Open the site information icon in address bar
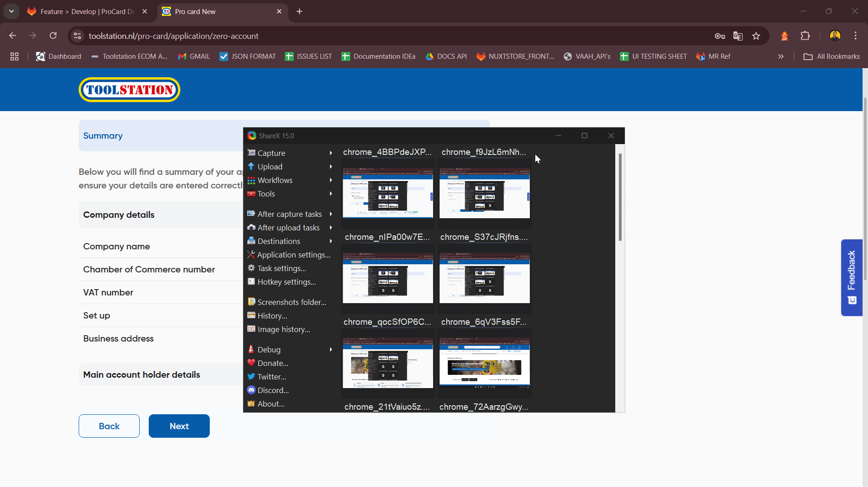 (78, 36)
